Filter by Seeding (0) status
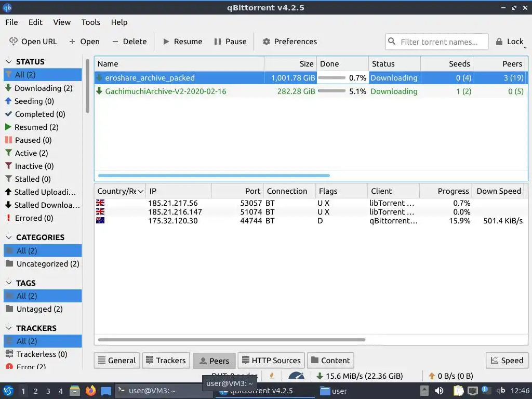 [43, 101]
